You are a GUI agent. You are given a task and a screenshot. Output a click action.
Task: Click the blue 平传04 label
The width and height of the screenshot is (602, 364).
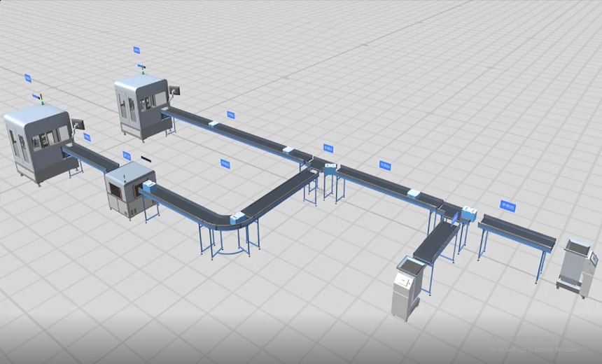tap(385, 165)
